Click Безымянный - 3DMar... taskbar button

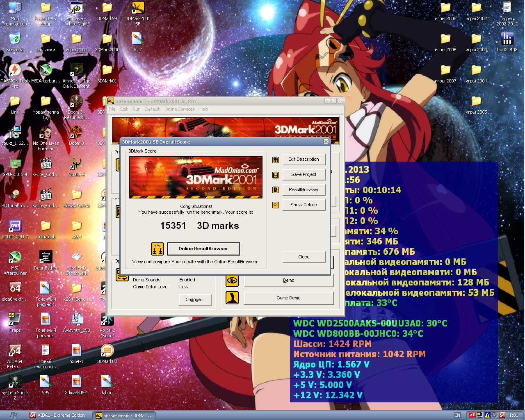coord(124,415)
